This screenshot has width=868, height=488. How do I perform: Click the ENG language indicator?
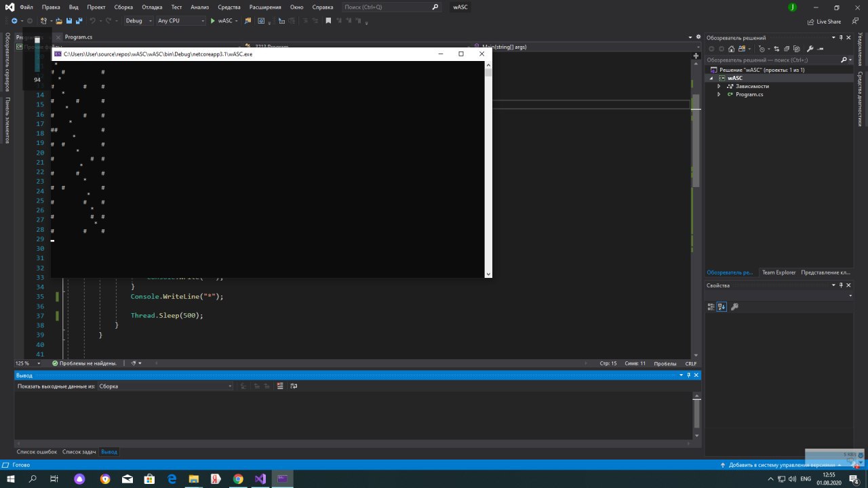(806, 479)
